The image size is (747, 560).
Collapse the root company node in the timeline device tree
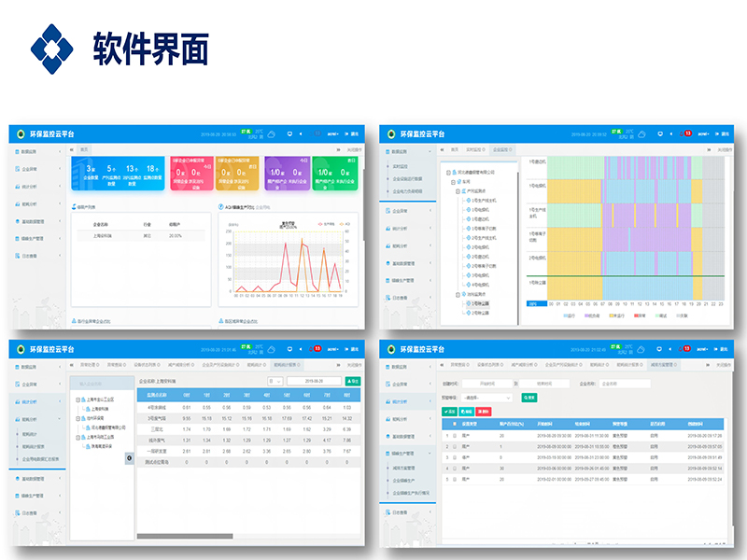448,173
